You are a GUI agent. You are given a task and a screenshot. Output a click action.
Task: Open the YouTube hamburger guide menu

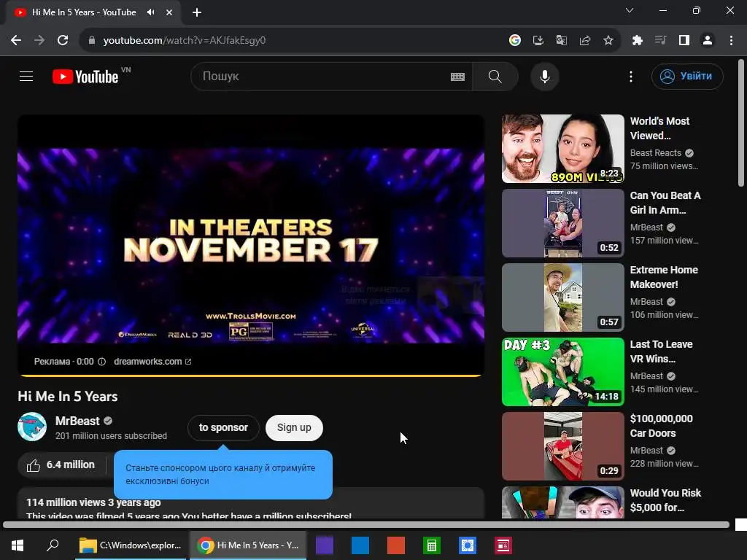click(x=26, y=76)
